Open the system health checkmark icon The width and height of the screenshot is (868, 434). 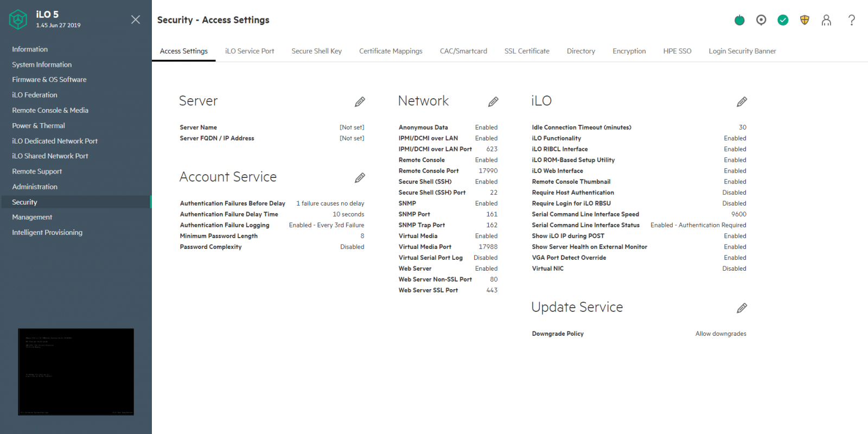(783, 20)
